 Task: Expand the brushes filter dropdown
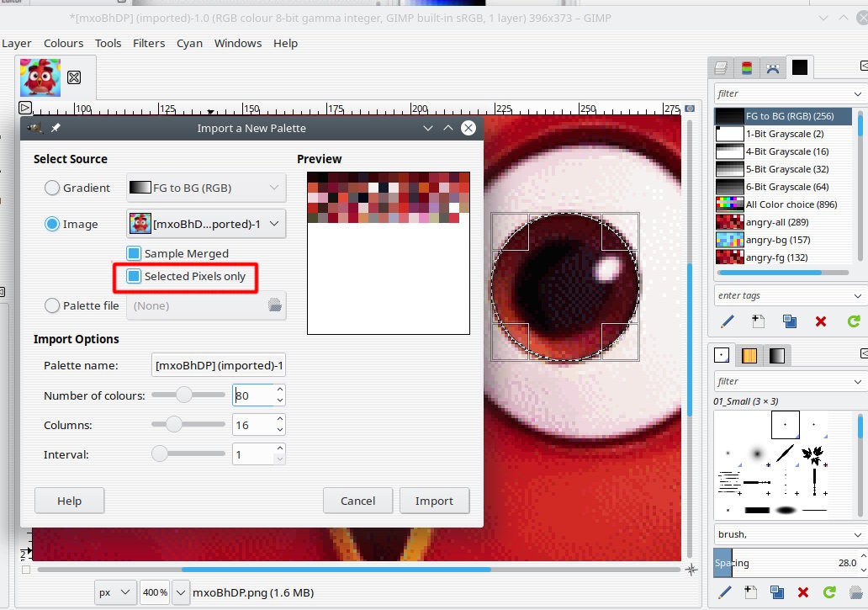click(857, 381)
